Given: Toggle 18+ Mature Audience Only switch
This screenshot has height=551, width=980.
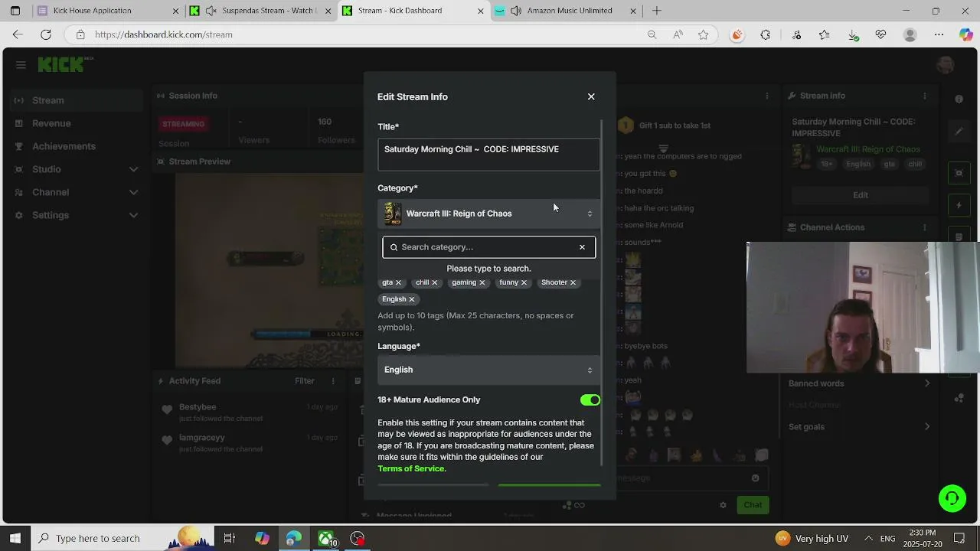Looking at the screenshot, I should pyautogui.click(x=590, y=400).
